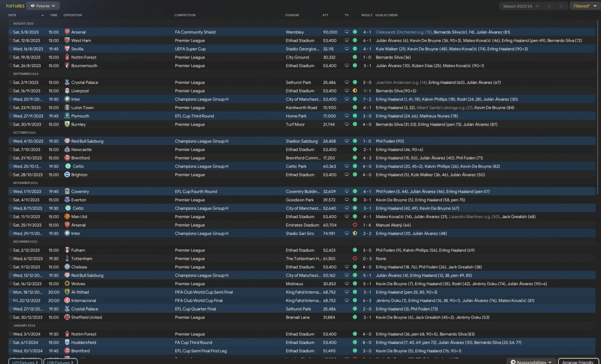Click the Everton club badge
Viewport: 601px width, 364px height.
click(x=67, y=200)
